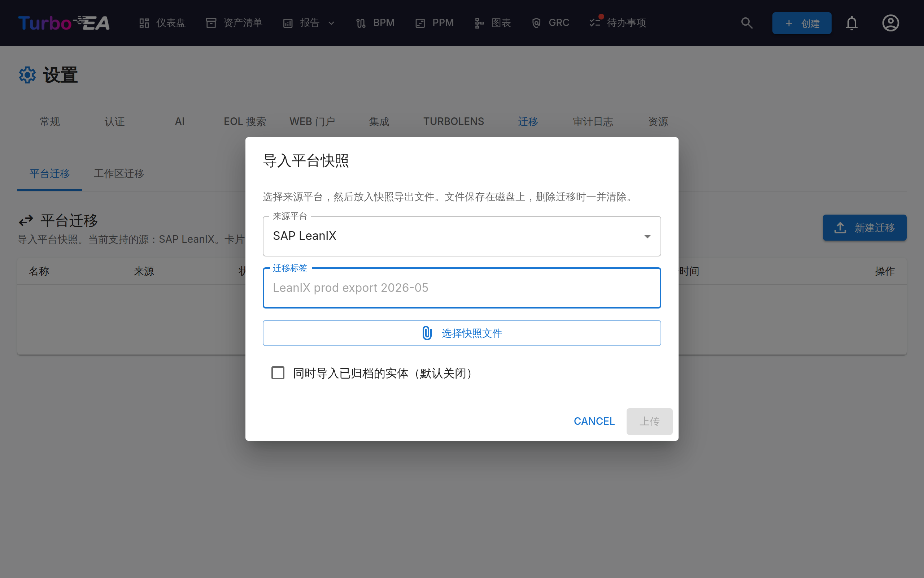Click the 新建迁移 button
This screenshot has width=924, height=578.
864,228
